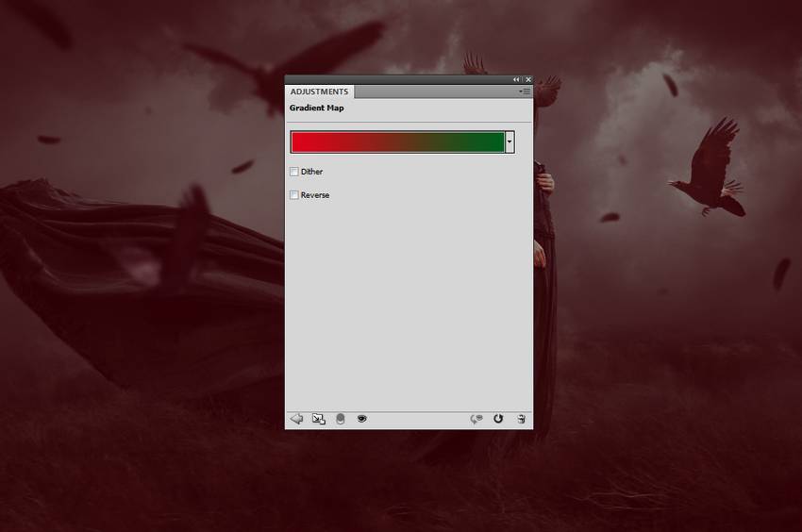Click the green end of the gradient bar
This screenshot has width=802, height=532.
[491, 142]
